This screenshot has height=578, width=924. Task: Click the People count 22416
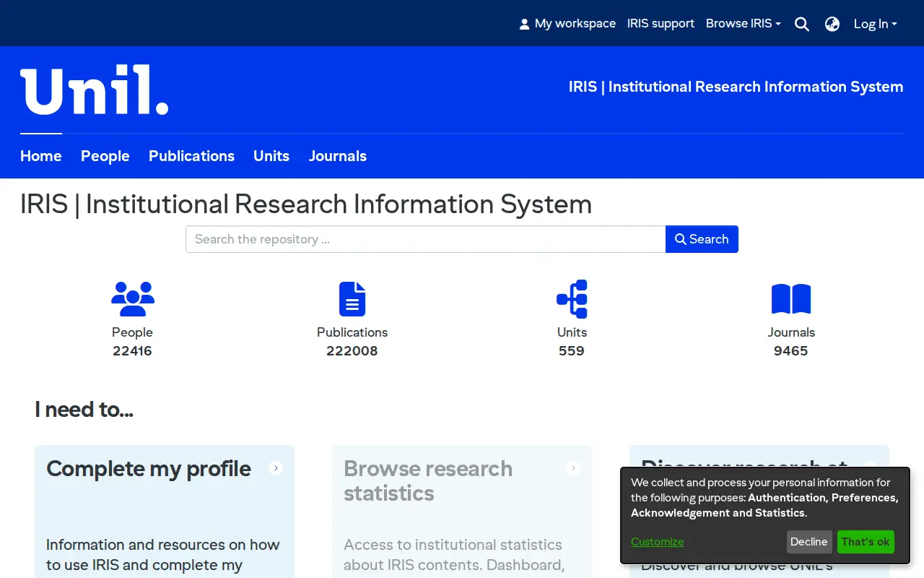[x=132, y=351]
